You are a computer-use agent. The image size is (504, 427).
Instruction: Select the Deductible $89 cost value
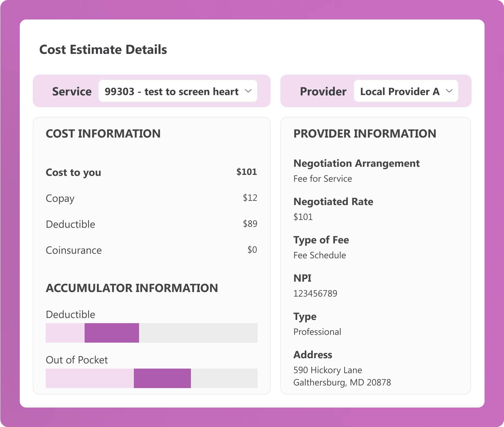(x=250, y=224)
